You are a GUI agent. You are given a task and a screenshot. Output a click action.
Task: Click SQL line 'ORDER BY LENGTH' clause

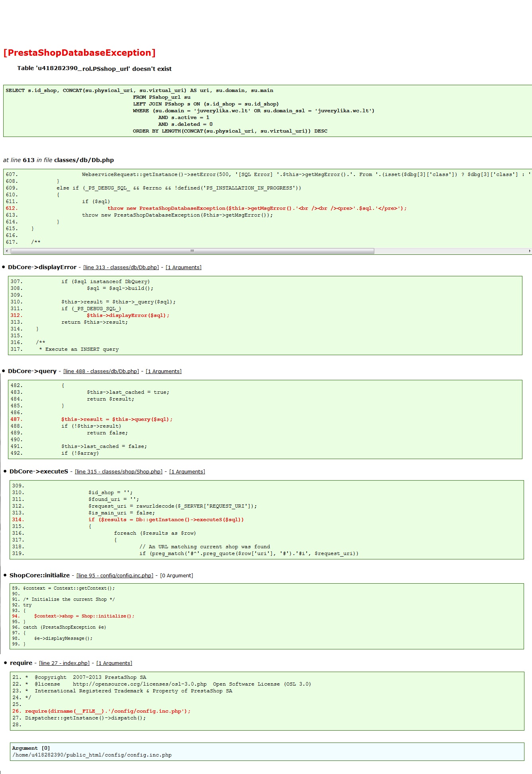(230, 131)
